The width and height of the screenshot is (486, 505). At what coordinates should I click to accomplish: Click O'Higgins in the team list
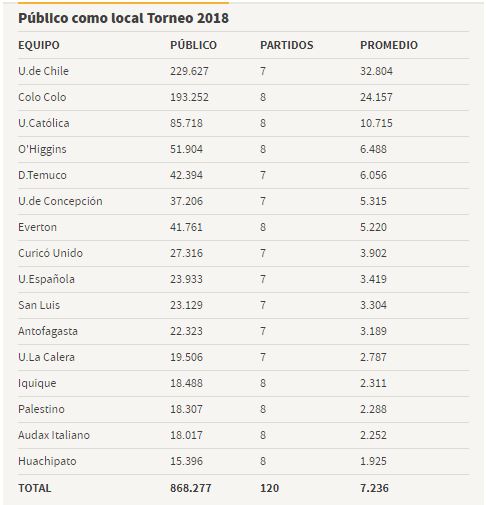(42, 149)
